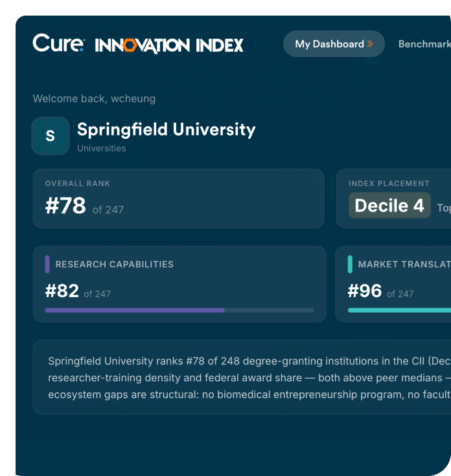The height and width of the screenshot is (476, 451).
Task: Open the Overall Rank card
Action: 178,198
